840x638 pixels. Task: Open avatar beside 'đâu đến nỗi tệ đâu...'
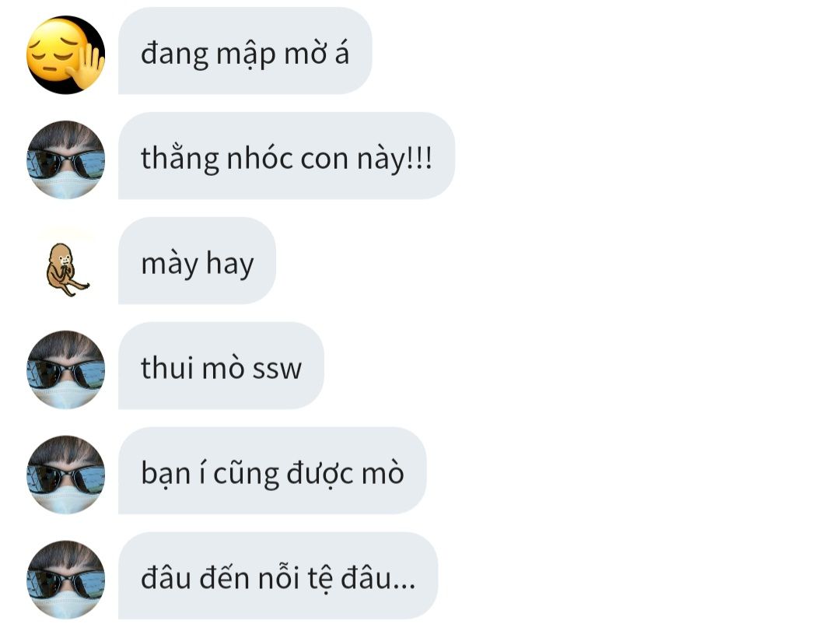[x=65, y=580]
